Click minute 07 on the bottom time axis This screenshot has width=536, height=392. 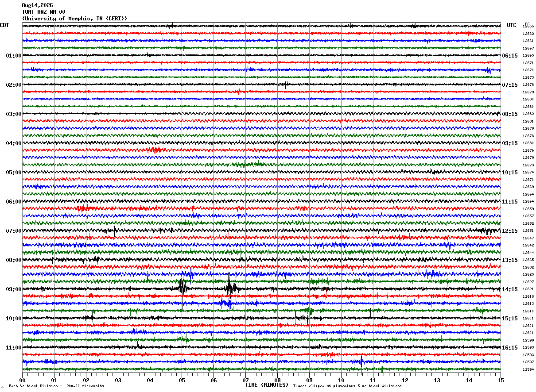[x=245, y=380]
